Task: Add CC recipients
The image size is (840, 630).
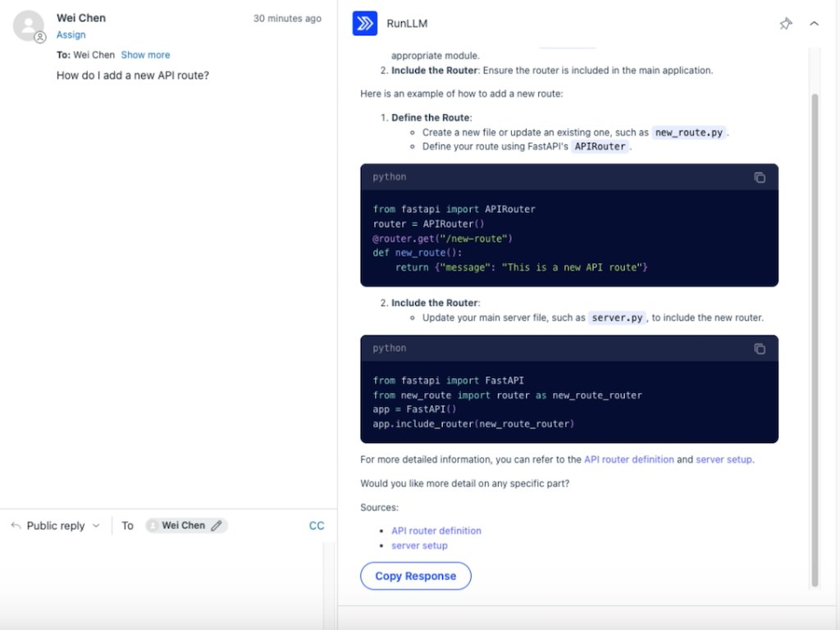Action: (316, 526)
